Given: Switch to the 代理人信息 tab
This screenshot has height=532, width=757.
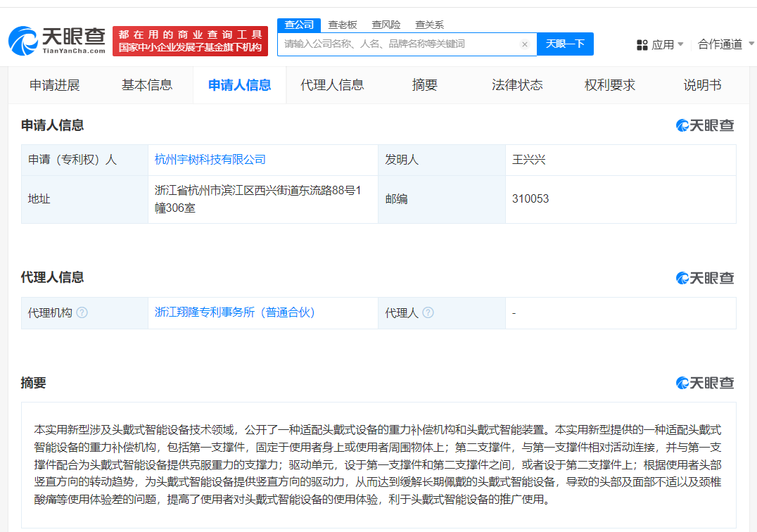Looking at the screenshot, I should pyautogui.click(x=332, y=85).
